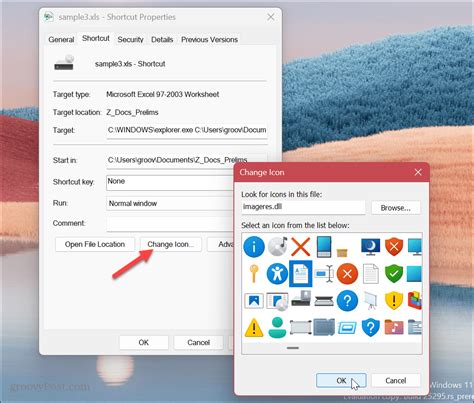The width and height of the screenshot is (474, 403).
Task: Pick the plain red X cross icon
Action: tap(301, 247)
